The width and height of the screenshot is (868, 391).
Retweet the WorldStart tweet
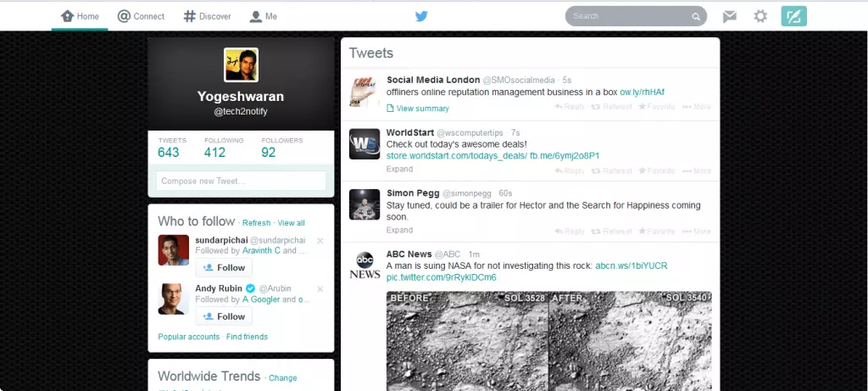pos(612,171)
